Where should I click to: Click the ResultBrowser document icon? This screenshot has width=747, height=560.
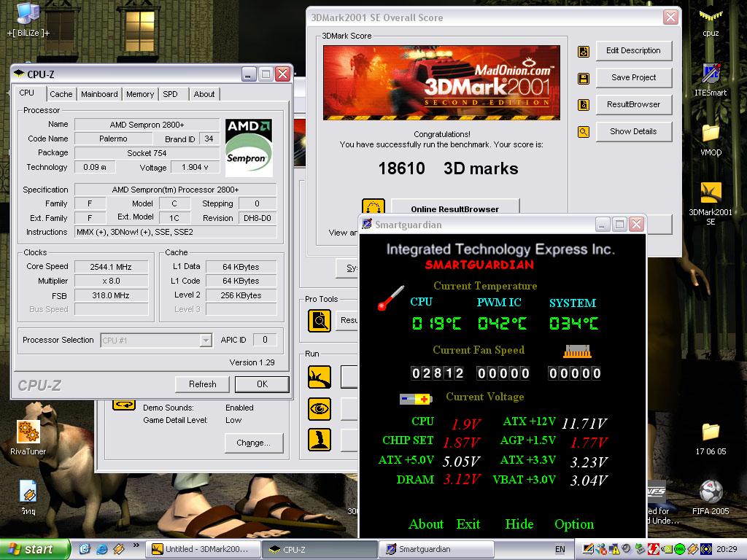pyautogui.click(x=584, y=105)
